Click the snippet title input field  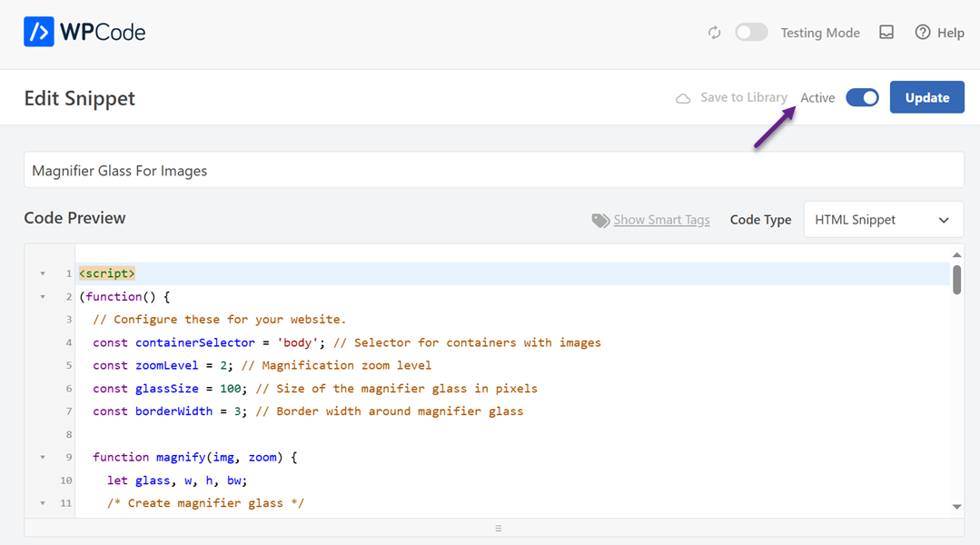[x=493, y=171]
